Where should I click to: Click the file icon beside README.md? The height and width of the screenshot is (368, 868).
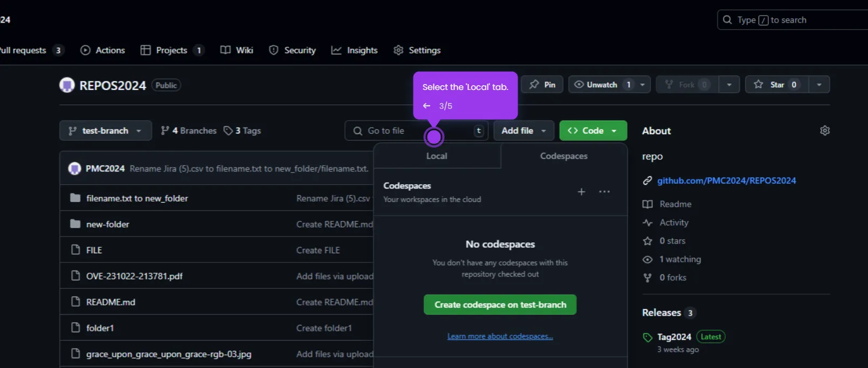(x=75, y=302)
